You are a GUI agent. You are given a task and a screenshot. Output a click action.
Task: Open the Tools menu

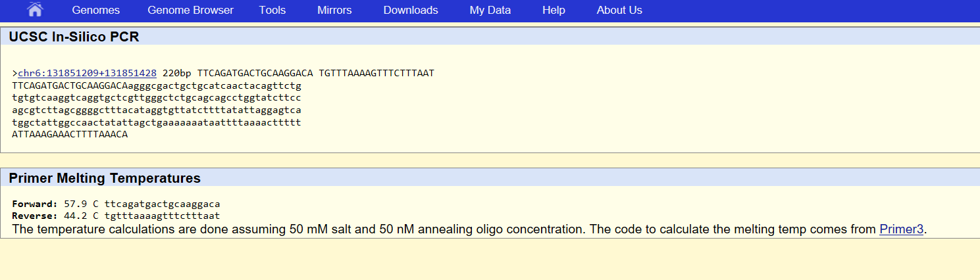[x=272, y=10]
